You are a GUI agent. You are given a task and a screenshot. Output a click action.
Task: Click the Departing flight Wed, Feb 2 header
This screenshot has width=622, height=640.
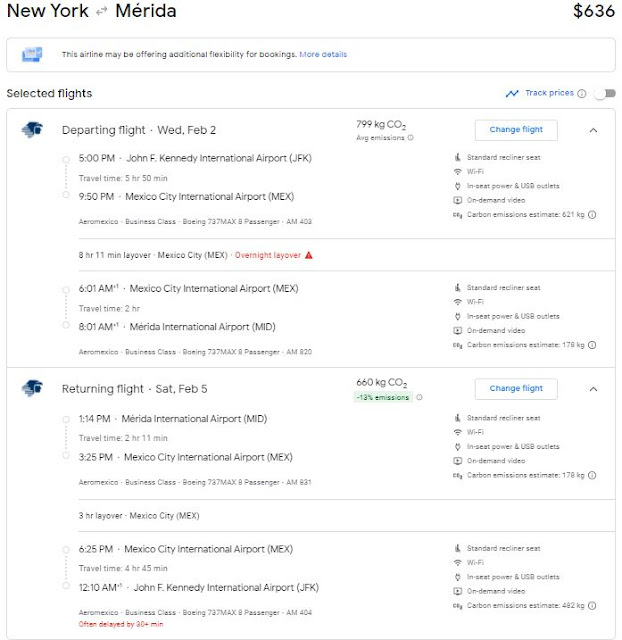139,130
